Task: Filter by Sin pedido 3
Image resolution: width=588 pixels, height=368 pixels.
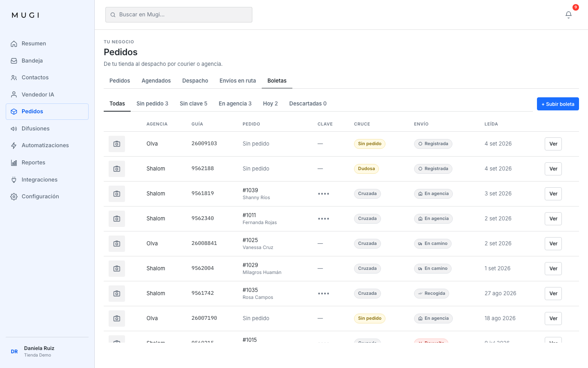Action: (152, 103)
